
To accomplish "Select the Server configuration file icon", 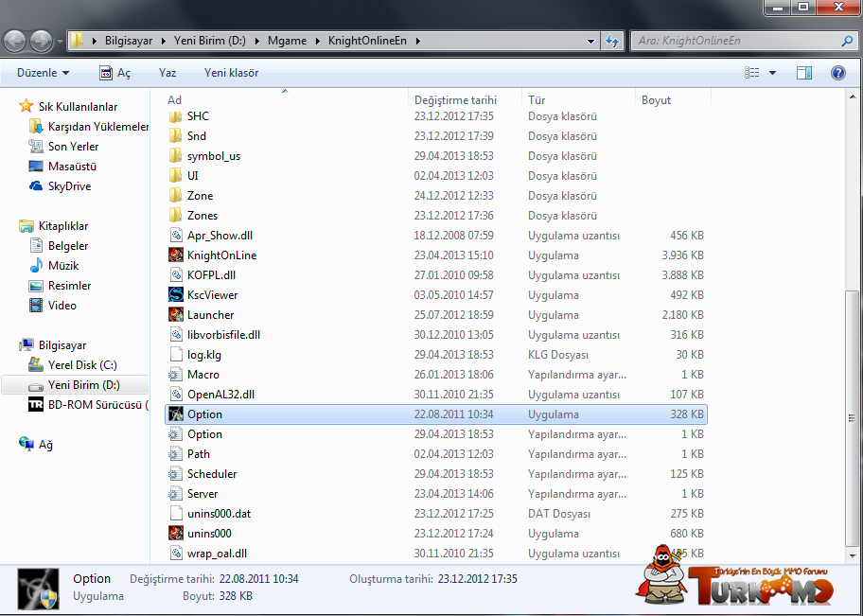I will (x=176, y=494).
